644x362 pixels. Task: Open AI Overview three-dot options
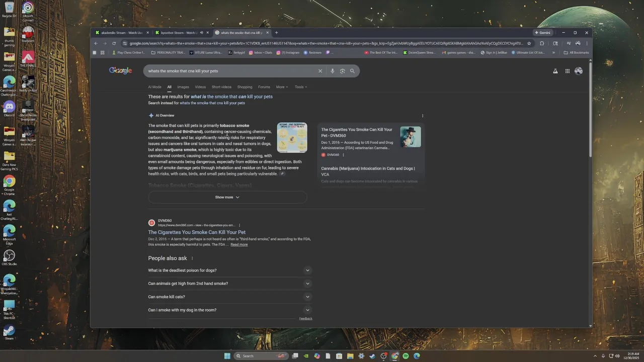tap(423, 116)
